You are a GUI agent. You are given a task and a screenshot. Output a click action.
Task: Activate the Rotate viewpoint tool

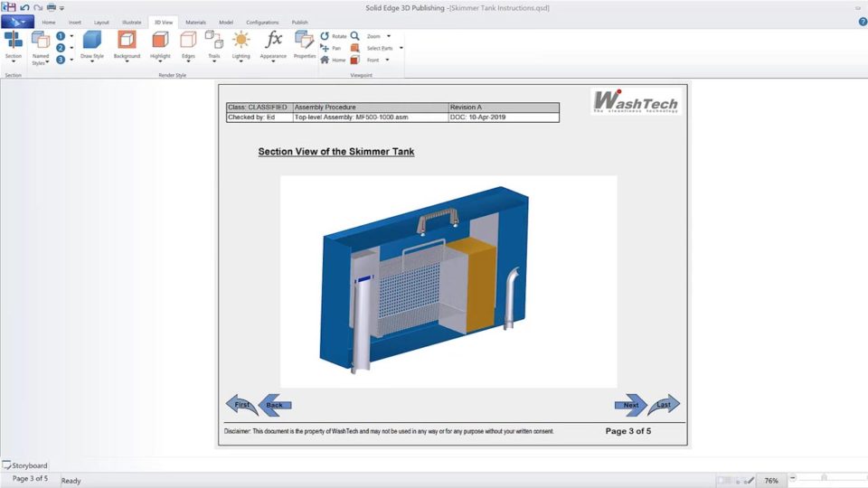[333, 36]
